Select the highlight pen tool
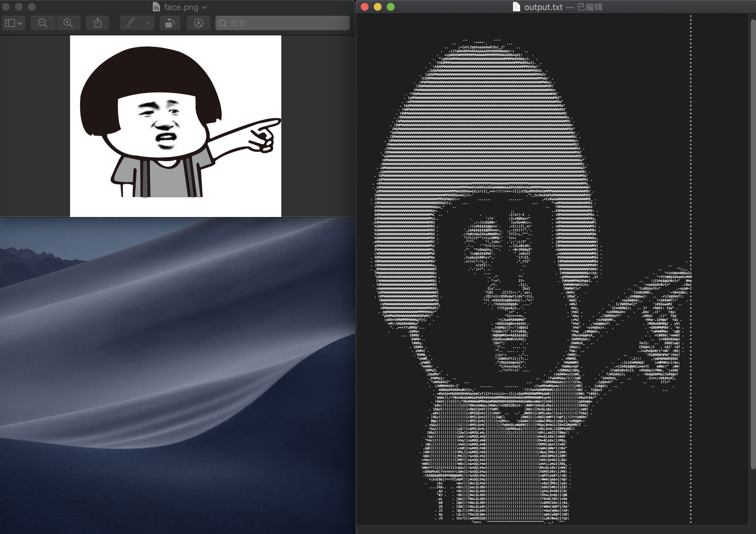Image resolution: width=756 pixels, height=534 pixels. (x=131, y=23)
